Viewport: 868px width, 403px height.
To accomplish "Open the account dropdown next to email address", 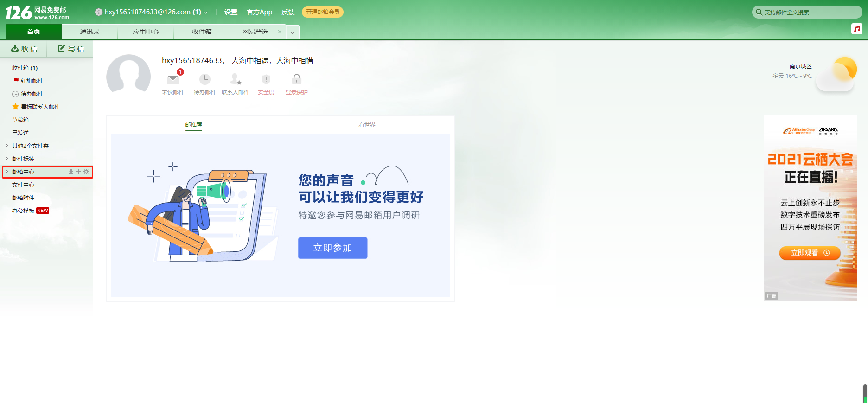I will [205, 12].
